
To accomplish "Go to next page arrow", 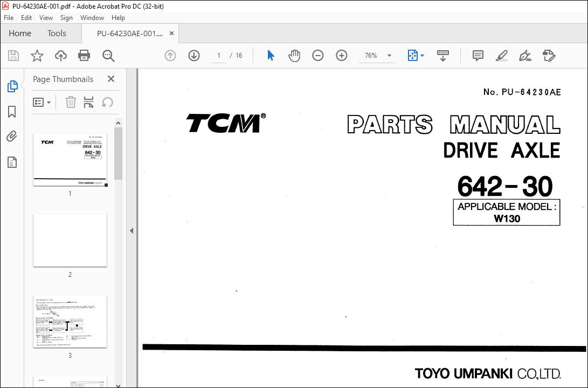I will click(x=194, y=56).
